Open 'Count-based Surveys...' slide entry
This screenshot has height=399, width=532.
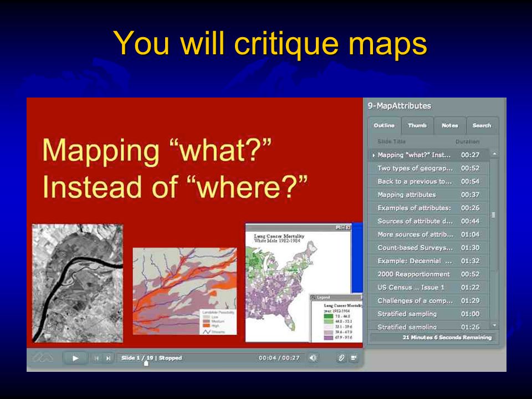pyautogui.click(x=429, y=248)
